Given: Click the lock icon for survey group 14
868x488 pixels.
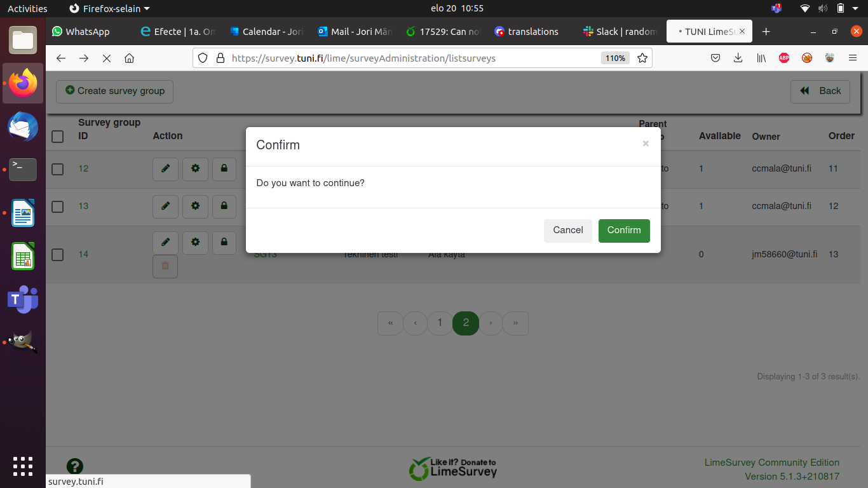Looking at the screenshot, I should tap(224, 243).
